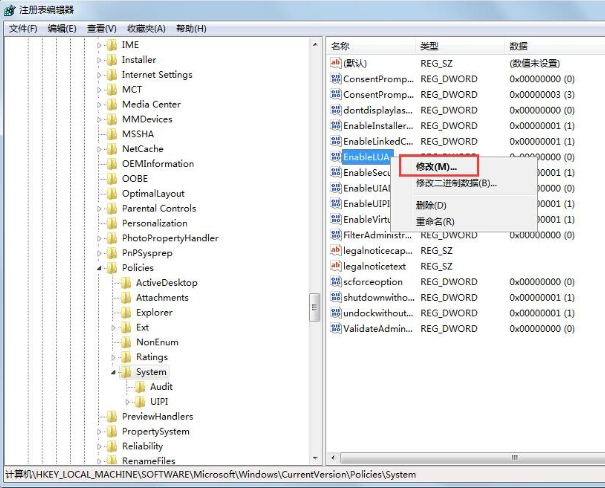Sort by the 数据 column header

tap(555, 46)
